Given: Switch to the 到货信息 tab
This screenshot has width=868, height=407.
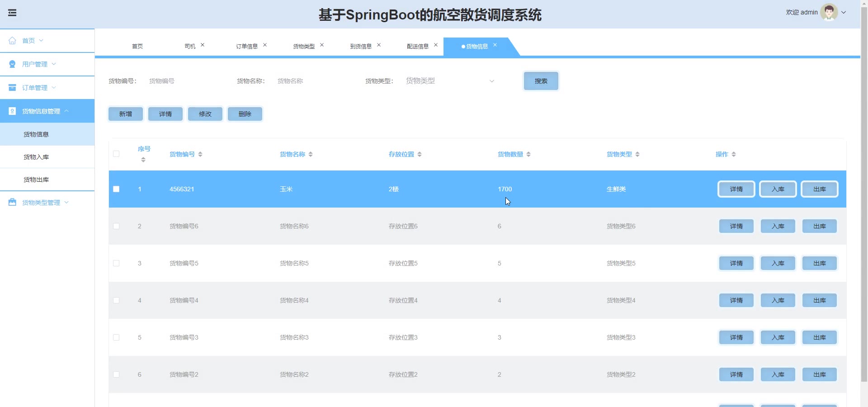Looking at the screenshot, I should click(x=361, y=47).
